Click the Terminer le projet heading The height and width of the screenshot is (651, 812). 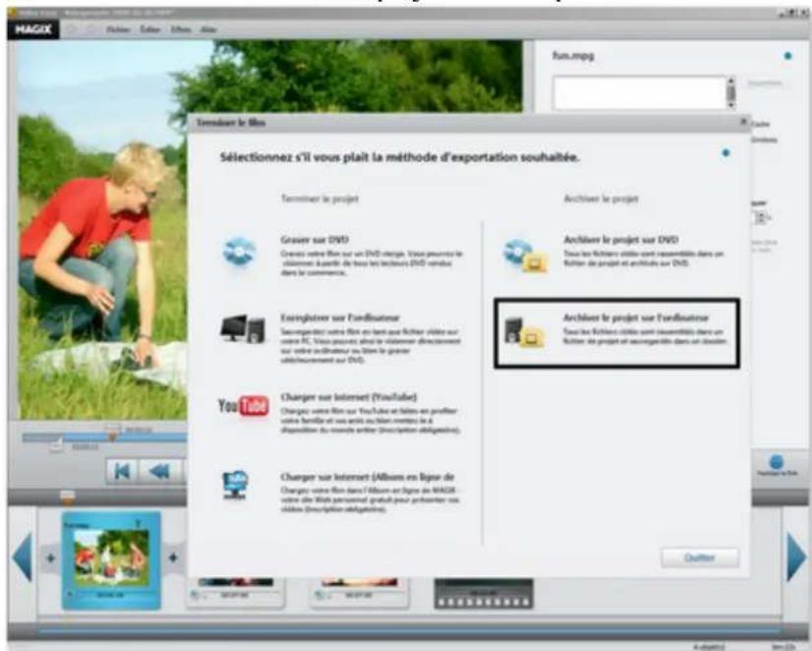319,199
